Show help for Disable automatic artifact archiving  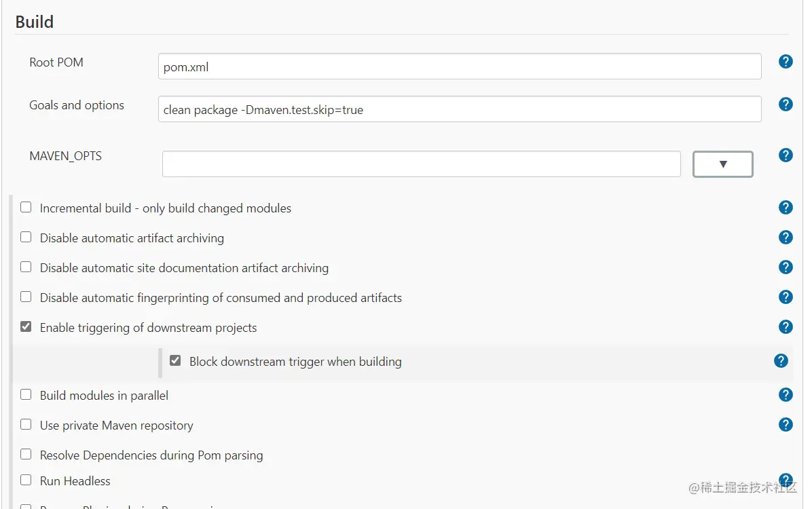[x=786, y=238]
